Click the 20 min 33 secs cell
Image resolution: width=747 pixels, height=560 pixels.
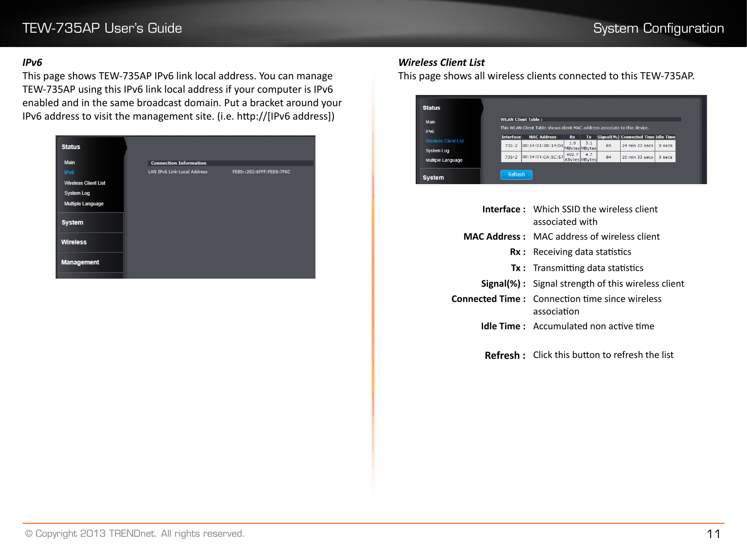[x=638, y=157]
